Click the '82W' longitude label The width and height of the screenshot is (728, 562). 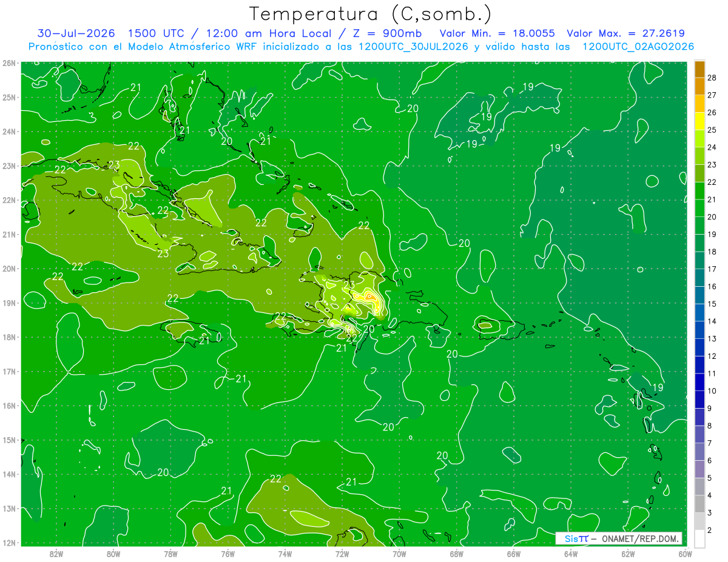[56, 554]
